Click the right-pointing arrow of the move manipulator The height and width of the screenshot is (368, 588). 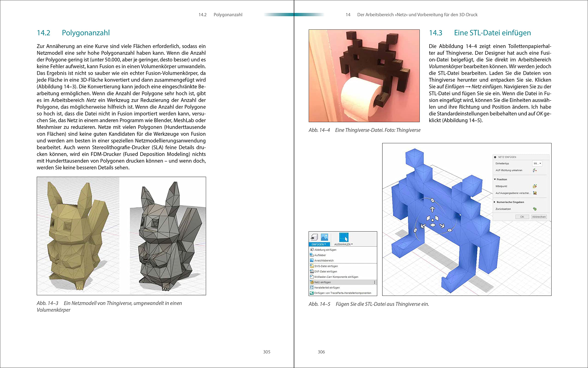[x=442, y=226]
